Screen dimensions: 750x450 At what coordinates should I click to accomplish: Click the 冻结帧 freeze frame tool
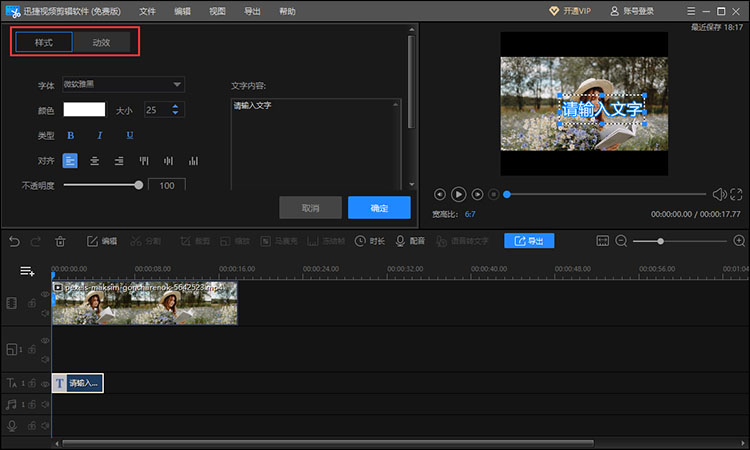(x=326, y=241)
